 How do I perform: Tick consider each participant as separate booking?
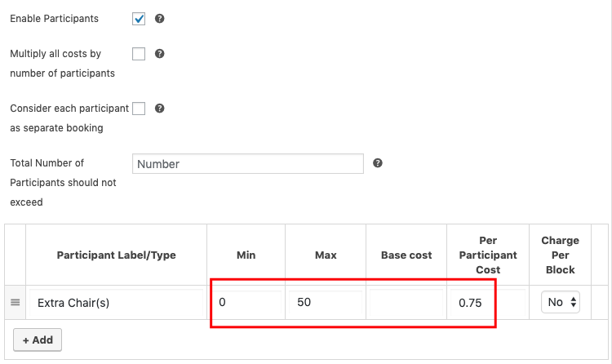tap(139, 109)
